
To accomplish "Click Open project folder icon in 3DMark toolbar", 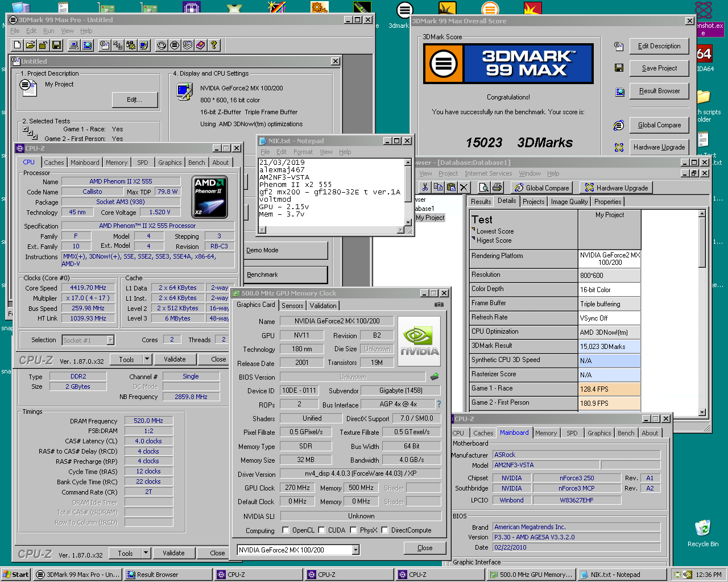I will [30, 45].
